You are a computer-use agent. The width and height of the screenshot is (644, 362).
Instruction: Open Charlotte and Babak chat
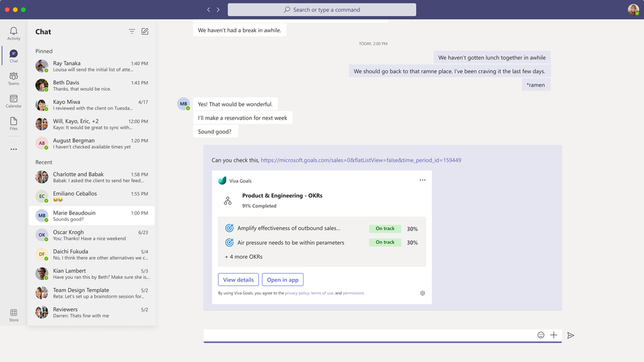(92, 177)
